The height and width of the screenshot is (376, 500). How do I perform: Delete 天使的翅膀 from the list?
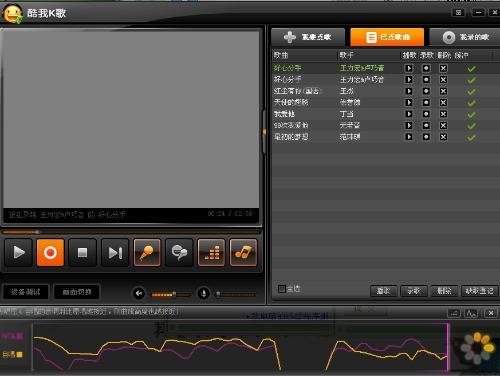(443, 102)
